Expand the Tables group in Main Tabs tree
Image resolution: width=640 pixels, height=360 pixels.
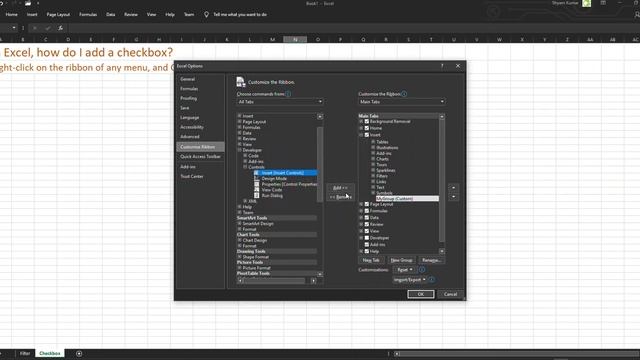point(373,142)
